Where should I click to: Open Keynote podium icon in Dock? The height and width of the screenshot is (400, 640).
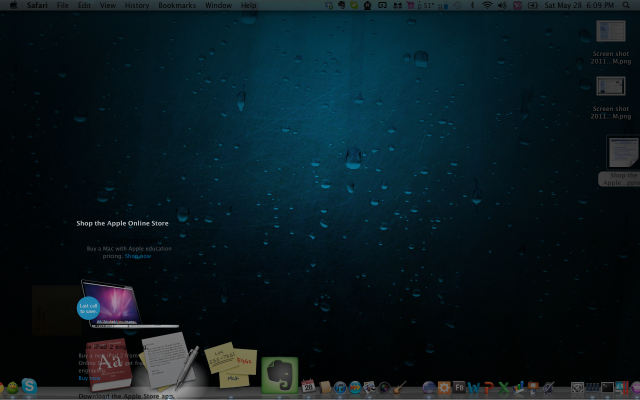pyautogui.click(x=533, y=387)
